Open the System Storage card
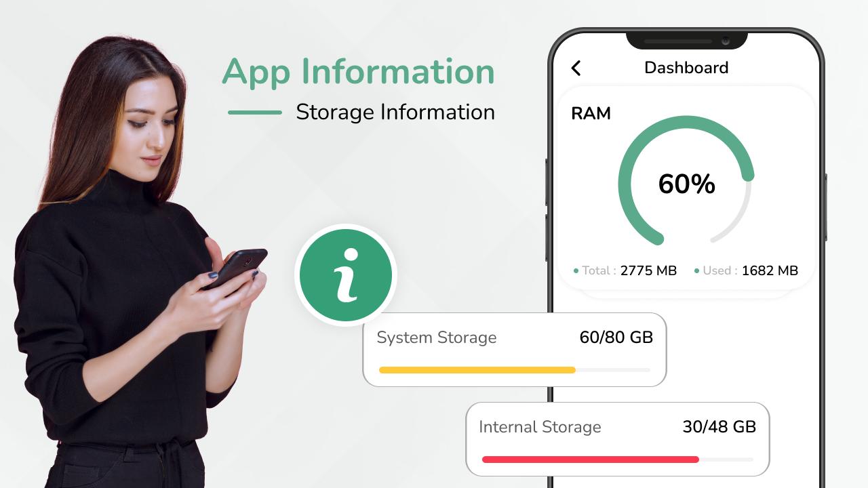The image size is (868, 488). (515, 350)
